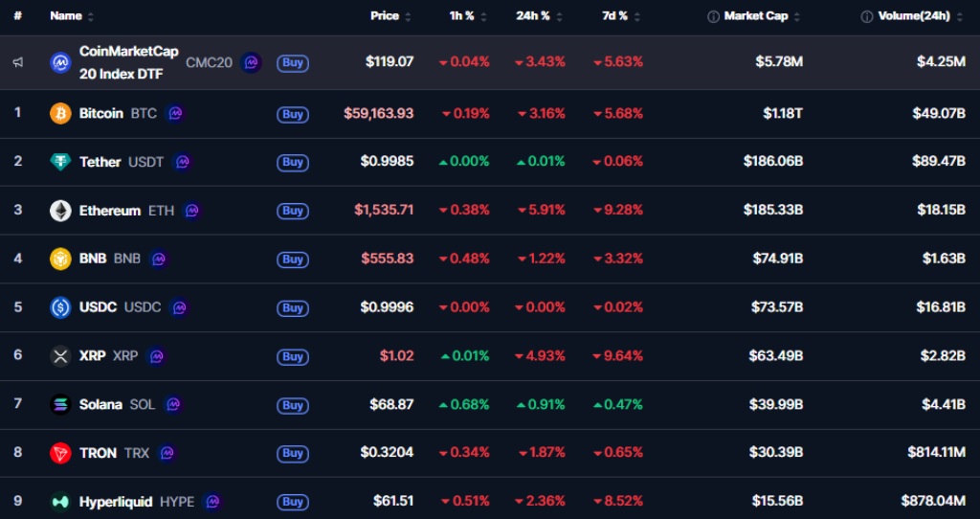980x519 pixels.
Task: Open the purple chart badge beside TRX
Action: (167, 453)
